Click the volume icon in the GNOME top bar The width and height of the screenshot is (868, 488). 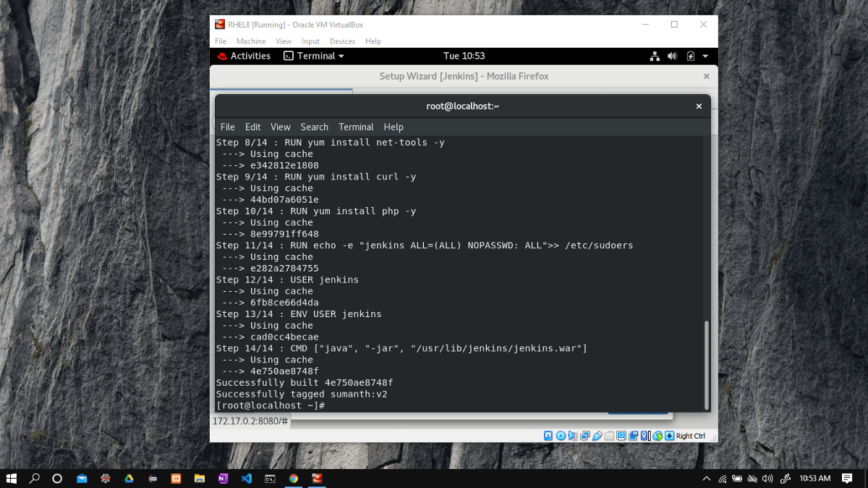pyautogui.click(x=672, y=56)
